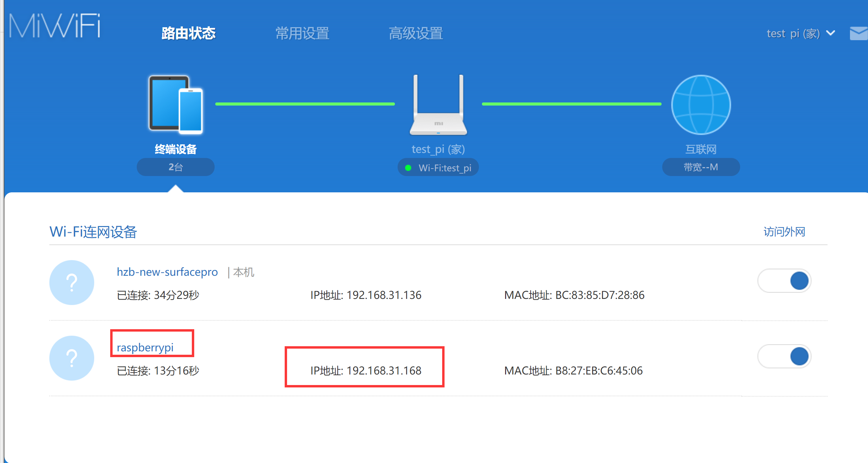Click the MiWiFi logo

click(x=55, y=26)
